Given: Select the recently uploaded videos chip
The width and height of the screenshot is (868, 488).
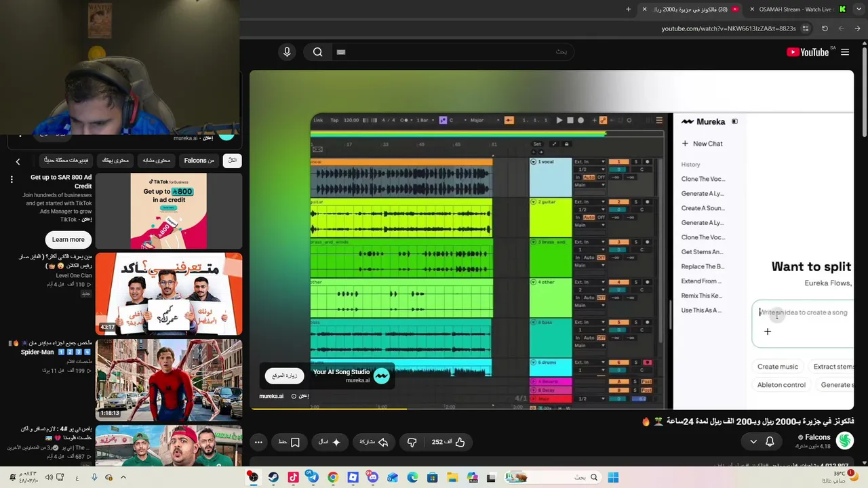Looking at the screenshot, I should click(66, 161).
